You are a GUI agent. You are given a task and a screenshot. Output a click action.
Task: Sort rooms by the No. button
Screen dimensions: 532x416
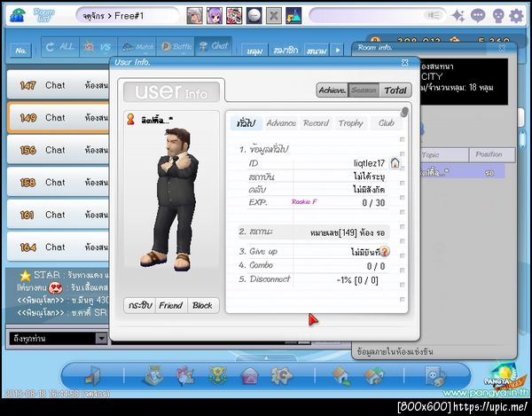21,51
